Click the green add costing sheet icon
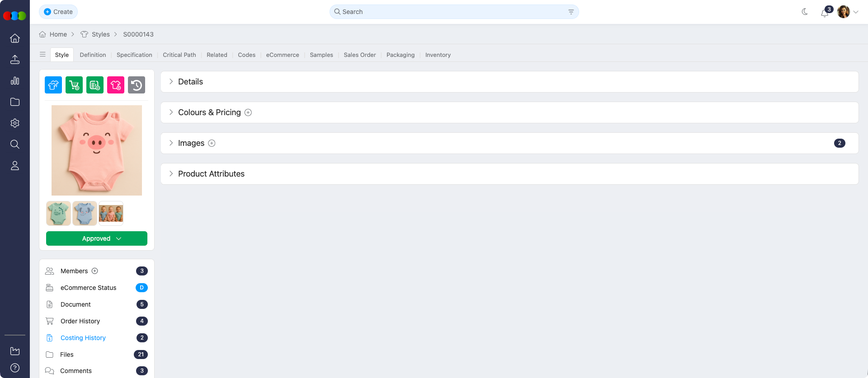This screenshot has width=868, height=378. [95, 85]
